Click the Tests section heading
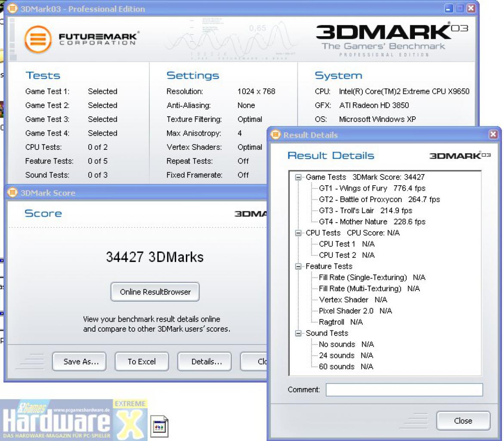Screen dimensions: 504x441 tap(43, 76)
